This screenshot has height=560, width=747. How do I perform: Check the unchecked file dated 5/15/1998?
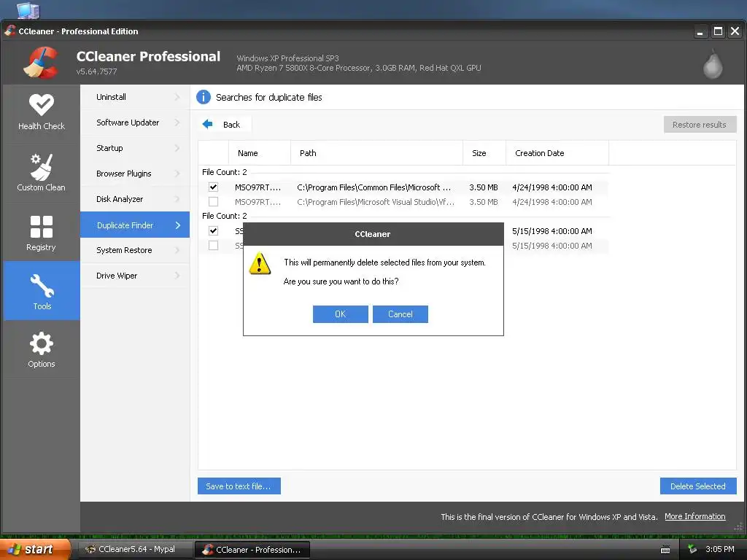(214, 246)
